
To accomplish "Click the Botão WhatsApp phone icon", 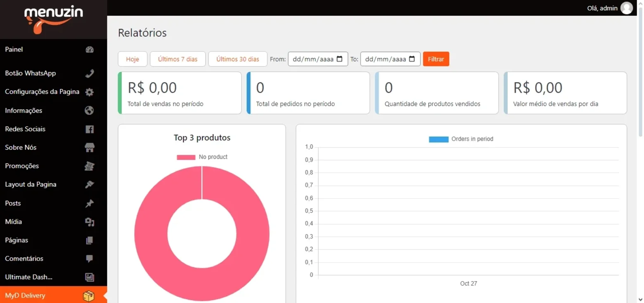I will (90, 74).
